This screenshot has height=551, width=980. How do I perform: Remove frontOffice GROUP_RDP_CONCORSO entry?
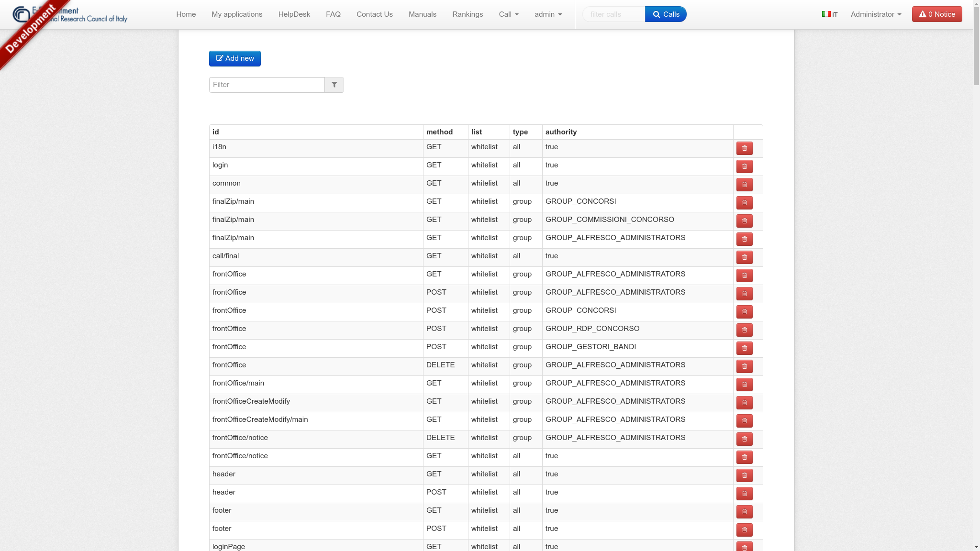744,330
